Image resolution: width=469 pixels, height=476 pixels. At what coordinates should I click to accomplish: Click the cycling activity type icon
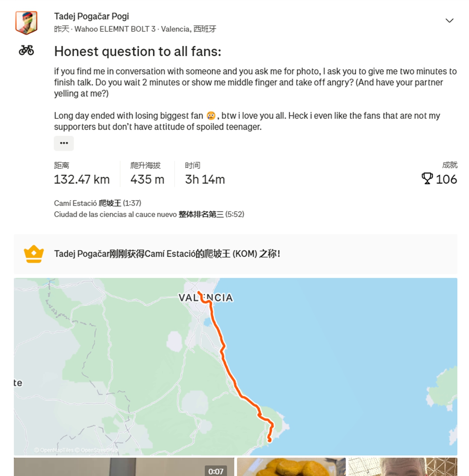(26, 50)
